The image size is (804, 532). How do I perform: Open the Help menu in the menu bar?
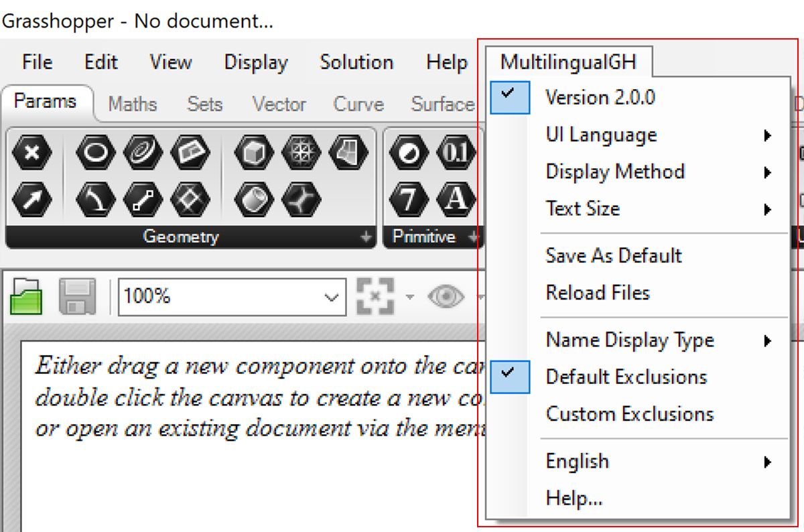(x=447, y=62)
